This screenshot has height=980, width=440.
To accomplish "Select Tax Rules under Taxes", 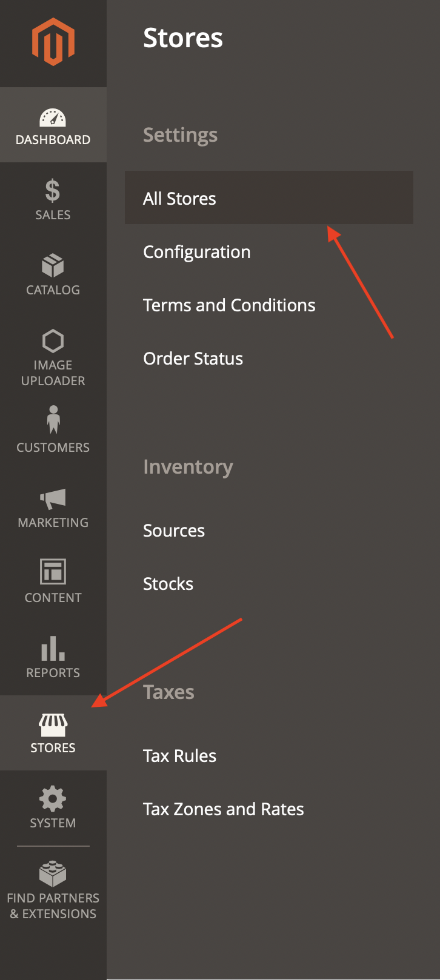I will pos(179,755).
